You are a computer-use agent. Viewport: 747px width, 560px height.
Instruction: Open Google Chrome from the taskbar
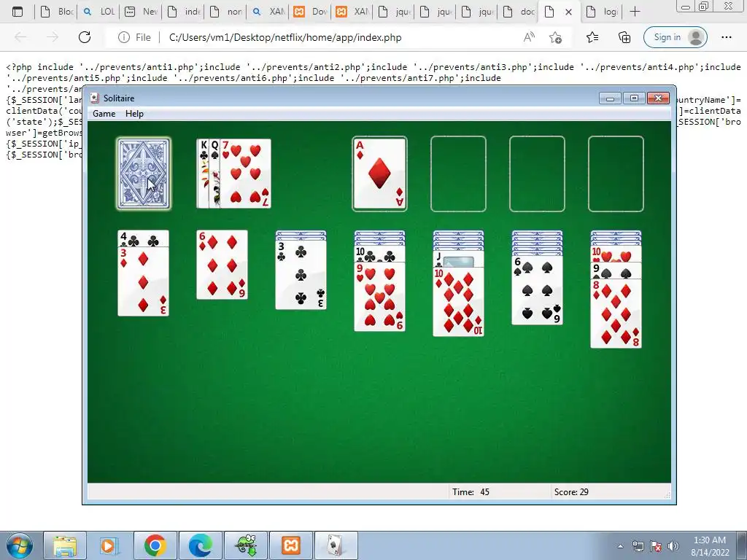tap(155, 545)
